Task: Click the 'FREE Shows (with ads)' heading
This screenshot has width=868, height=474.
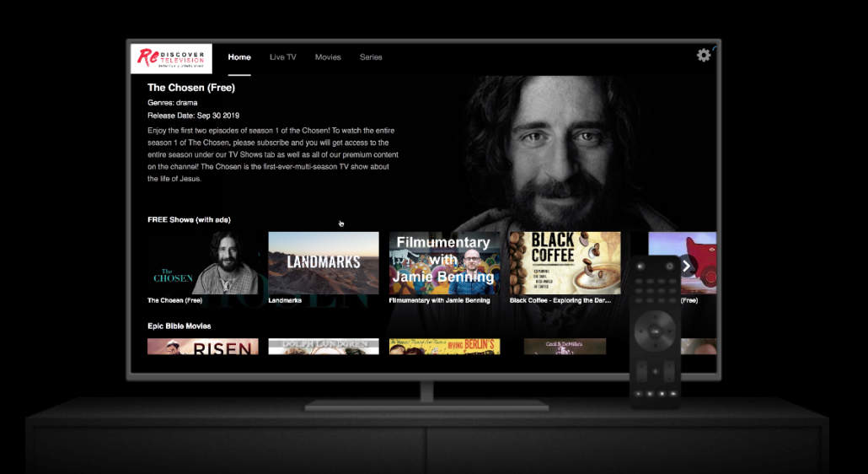Action: [x=190, y=220]
